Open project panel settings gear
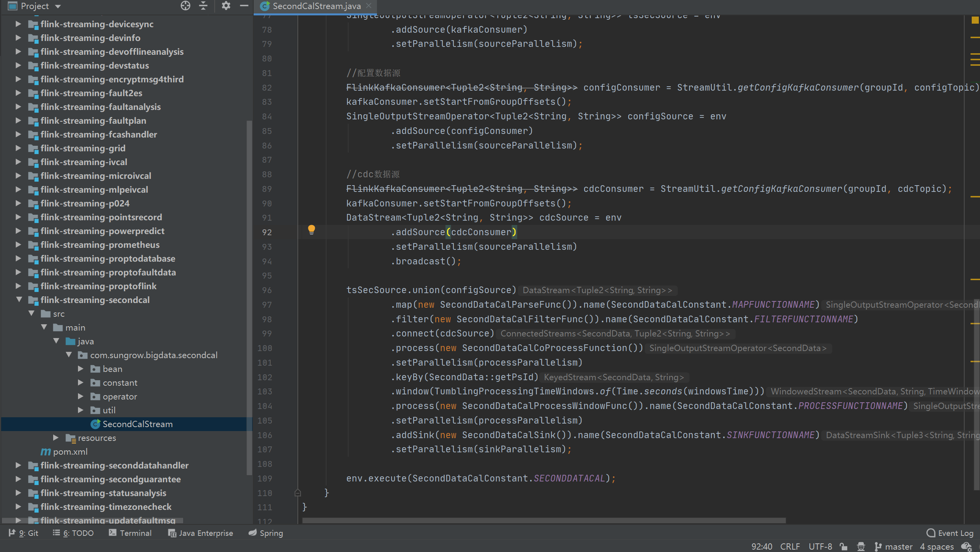This screenshot has height=552, width=980. 226,6
